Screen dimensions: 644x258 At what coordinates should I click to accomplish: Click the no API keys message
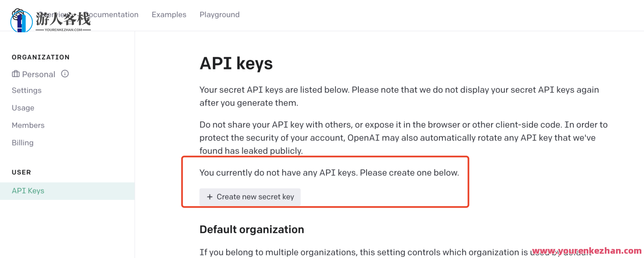(x=329, y=173)
